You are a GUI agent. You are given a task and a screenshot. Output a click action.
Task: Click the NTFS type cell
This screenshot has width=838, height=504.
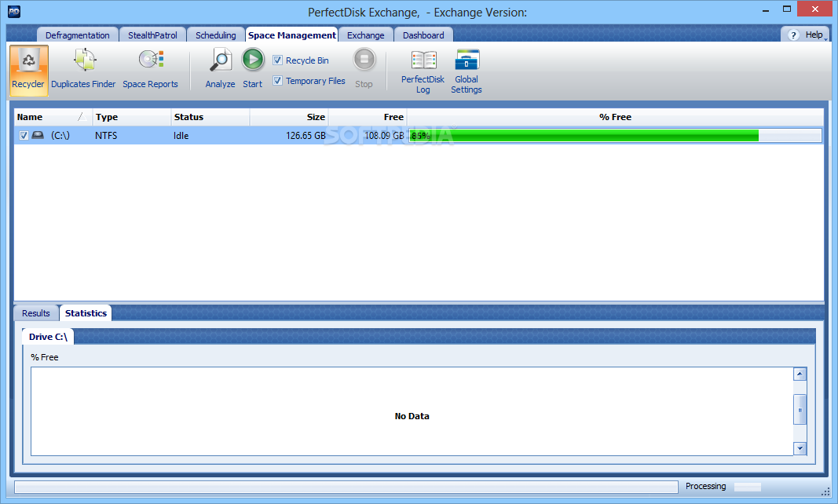pos(106,136)
